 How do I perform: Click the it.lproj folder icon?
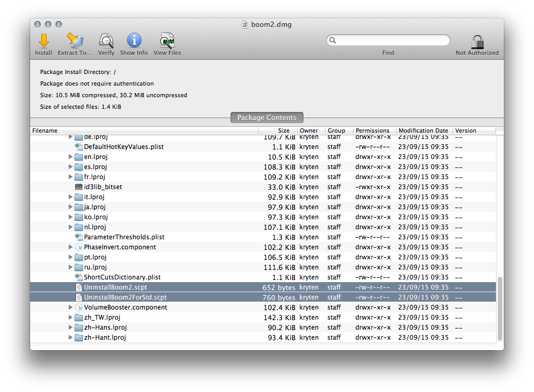[x=79, y=197]
